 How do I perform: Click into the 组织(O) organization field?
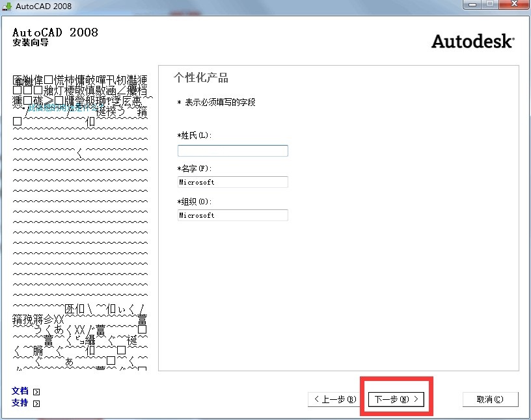232,215
